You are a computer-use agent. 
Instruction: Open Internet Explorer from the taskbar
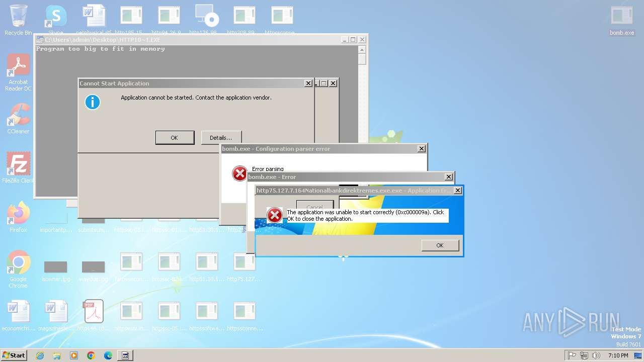pos(40,355)
